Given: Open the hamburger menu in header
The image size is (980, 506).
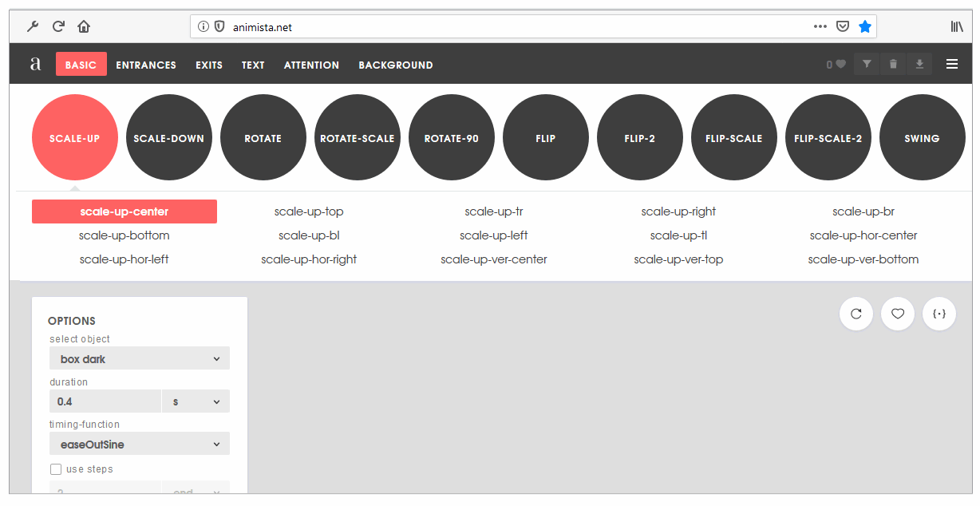Looking at the screenshot, I should (x=952, y=64).
